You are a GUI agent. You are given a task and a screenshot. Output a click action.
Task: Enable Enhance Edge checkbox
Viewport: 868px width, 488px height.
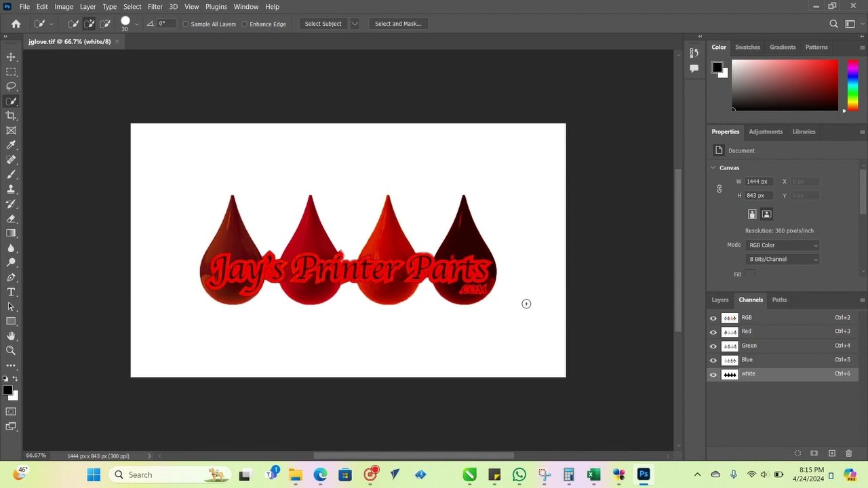pyautogui.click(x=244, y=24)
